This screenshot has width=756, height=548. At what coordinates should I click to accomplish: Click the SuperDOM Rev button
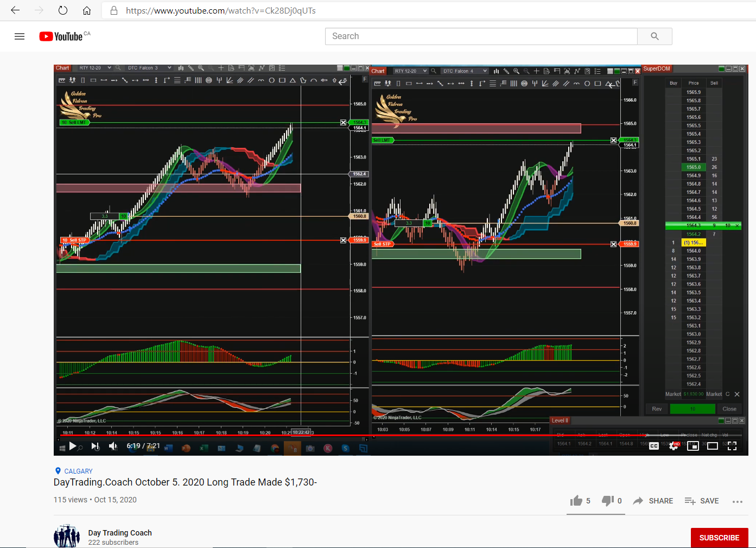tap(657, 409)
